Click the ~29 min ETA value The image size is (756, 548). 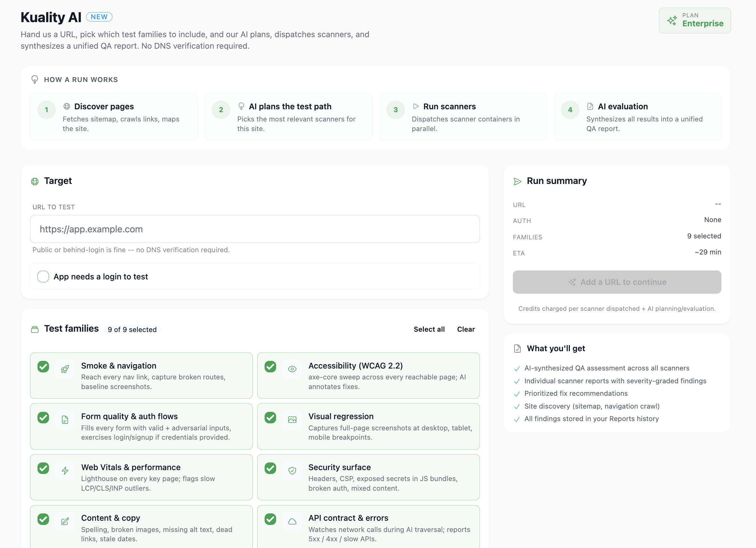point(708,252)
